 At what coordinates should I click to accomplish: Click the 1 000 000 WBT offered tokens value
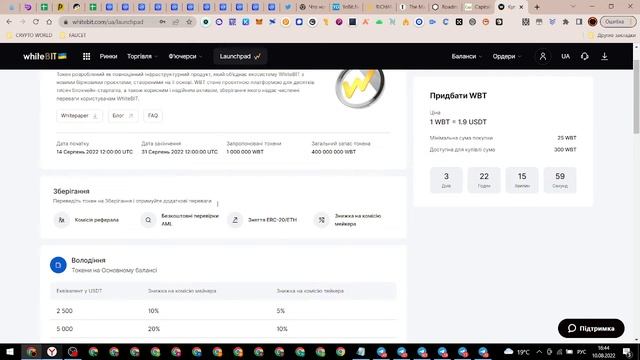point(245,152)
